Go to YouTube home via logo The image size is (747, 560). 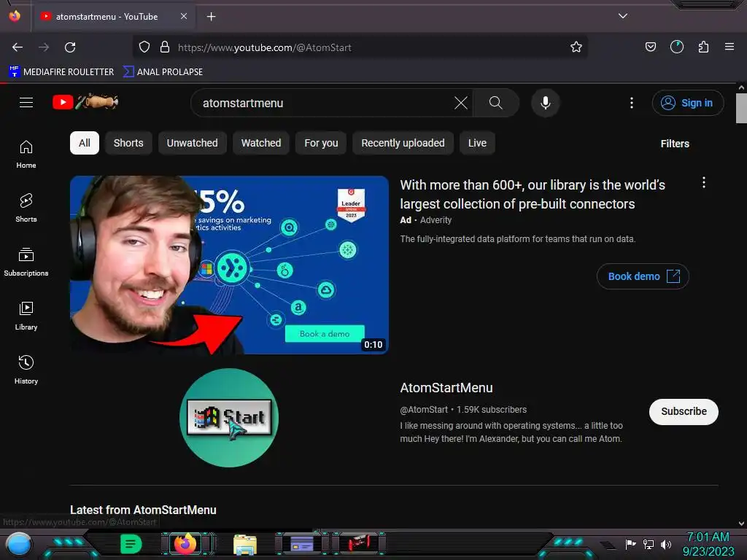tap(85, 102)
